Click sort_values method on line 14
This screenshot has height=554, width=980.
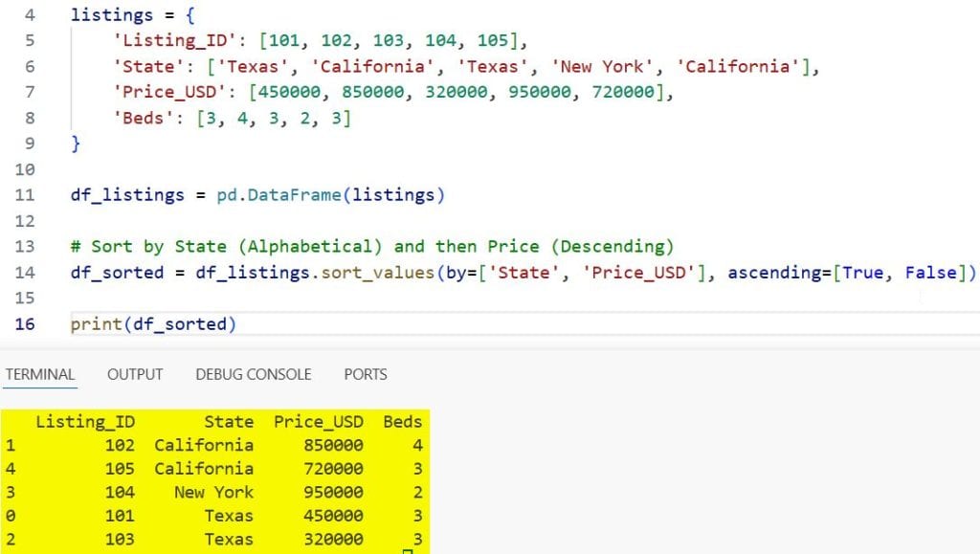pos(377,273)
